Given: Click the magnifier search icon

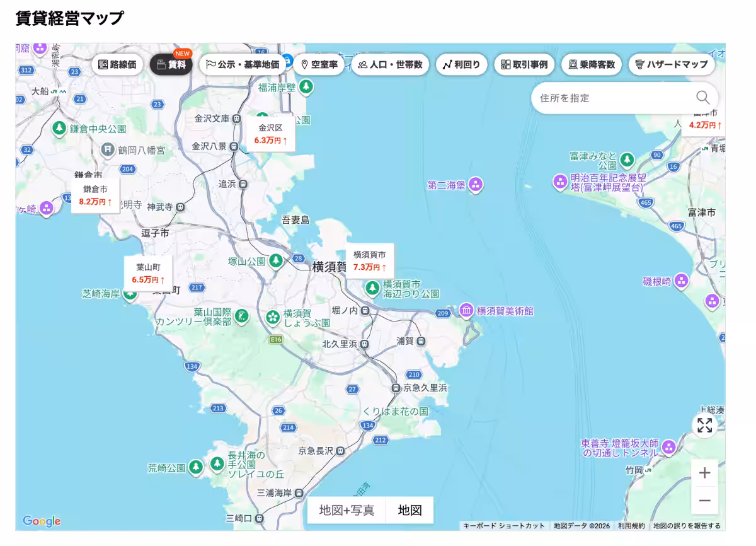Looking at the screenshot, I should [702, 98].
